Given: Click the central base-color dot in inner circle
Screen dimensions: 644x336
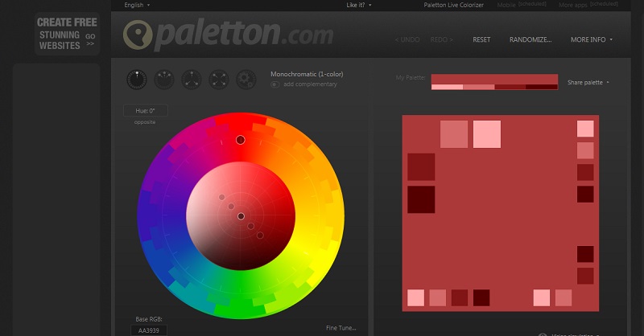Looking at the screenshot, I should coord(241,216).
